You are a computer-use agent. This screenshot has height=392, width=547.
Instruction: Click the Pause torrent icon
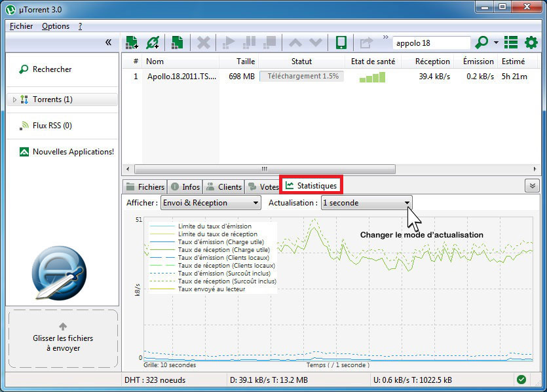[249, 43]
